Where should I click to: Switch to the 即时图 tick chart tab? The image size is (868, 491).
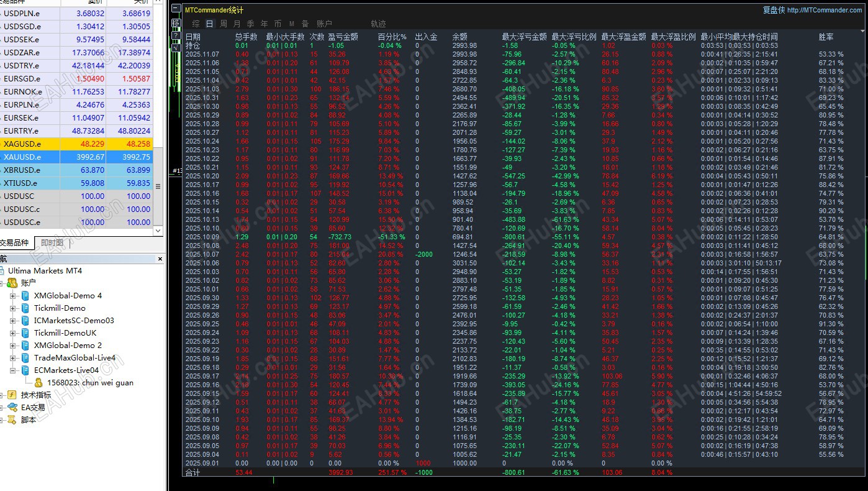[52, 242]
